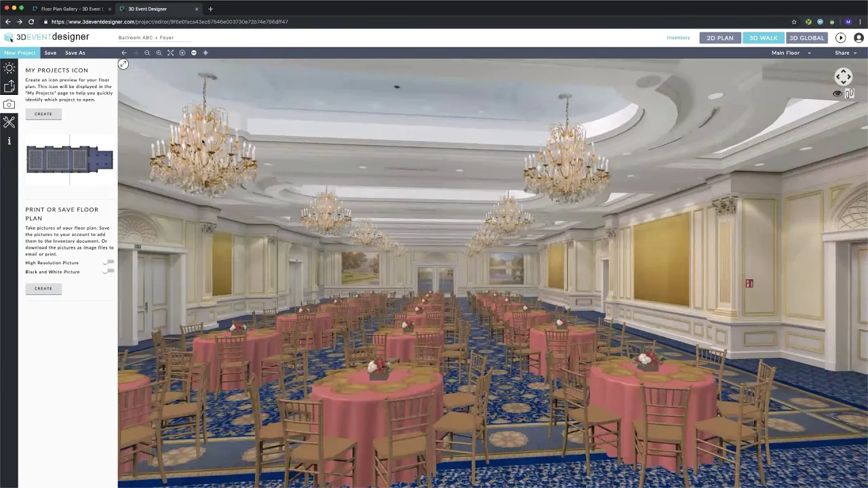Open the lighting sun icon panel

coord(9,68)
